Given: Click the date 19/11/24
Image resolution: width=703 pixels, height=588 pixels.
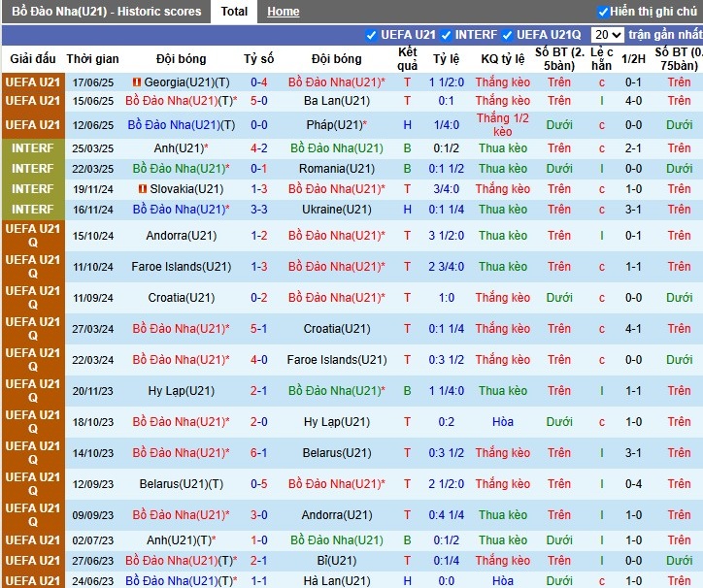Looking at the screenshot, I should [93, 189].
